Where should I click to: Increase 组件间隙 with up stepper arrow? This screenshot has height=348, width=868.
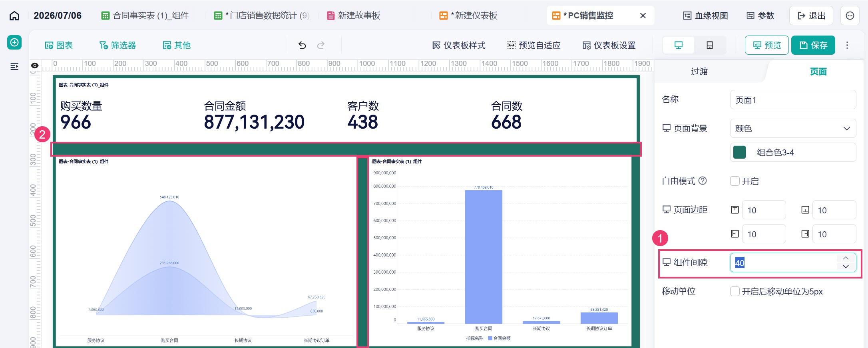point(846,258)
